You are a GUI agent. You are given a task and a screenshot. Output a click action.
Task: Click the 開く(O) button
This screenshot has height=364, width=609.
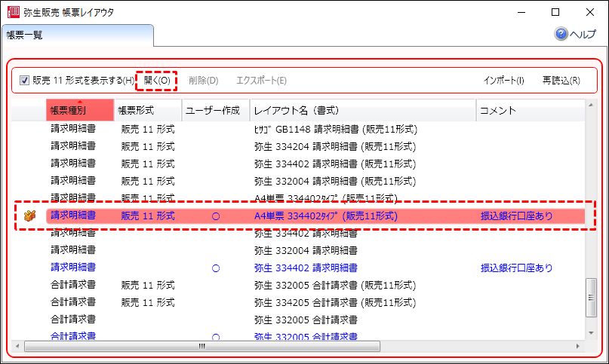coord(157,81)
